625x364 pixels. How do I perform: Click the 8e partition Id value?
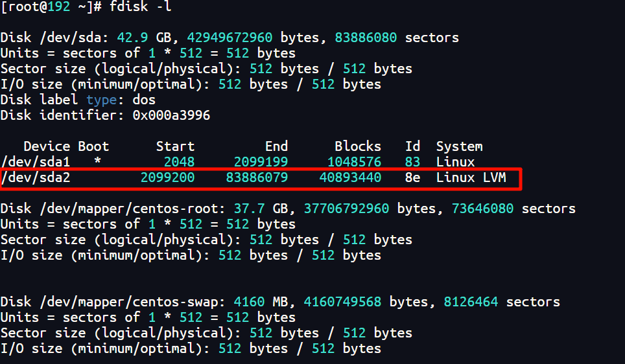(412, 177)
